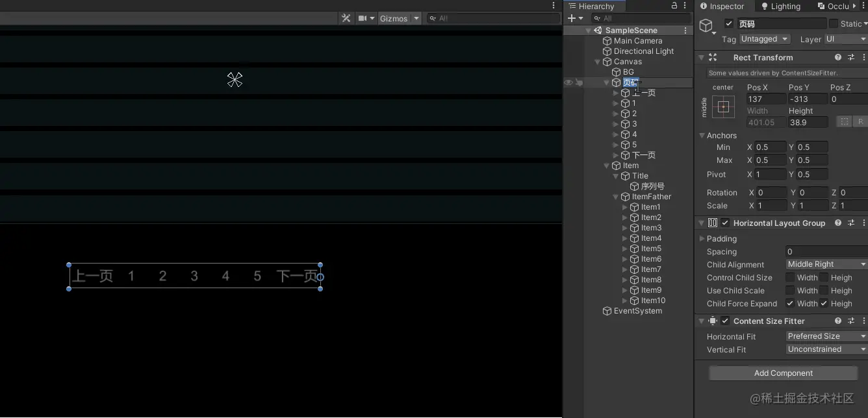Viewport: 868px width, 418px height.
Task: Click the Height field showing 38.9
Action: point(808,122)
